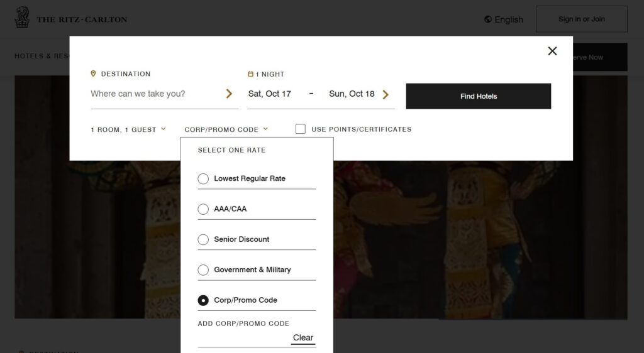644x353 pixels.
Task: Click the Sat, Oct 17 check-in date
Action: (269, 94)
